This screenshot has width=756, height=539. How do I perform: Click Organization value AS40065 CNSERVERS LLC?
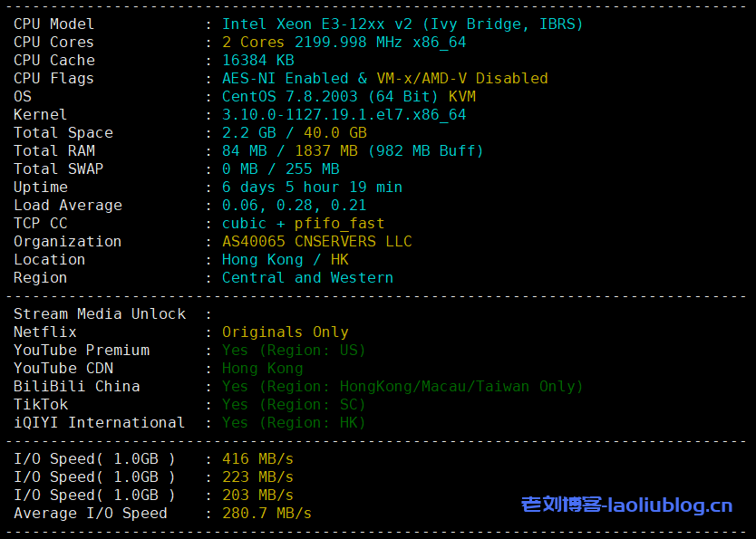(x=316, y=241)
